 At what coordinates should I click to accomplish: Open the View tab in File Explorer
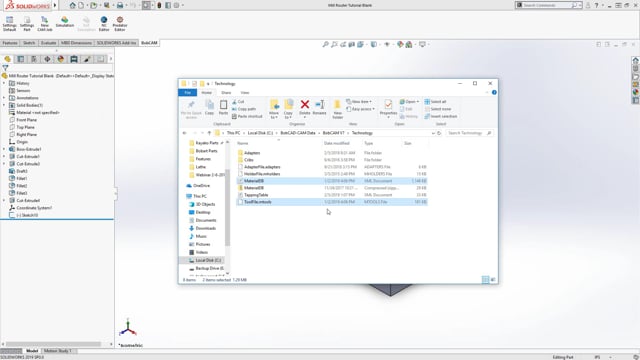[x=244, y=93]
